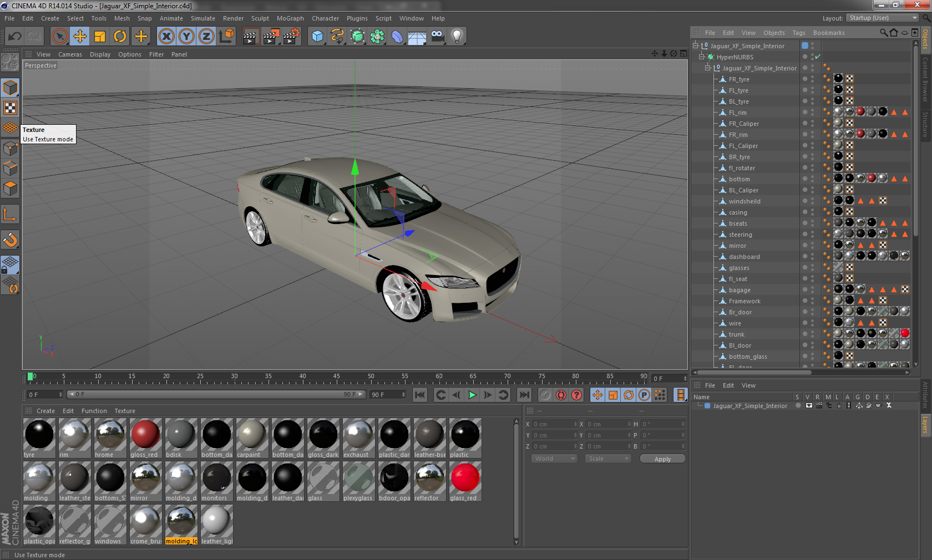Click frame 45 on timeline ruler
932x560 pixels.
(x=337, y=376)
